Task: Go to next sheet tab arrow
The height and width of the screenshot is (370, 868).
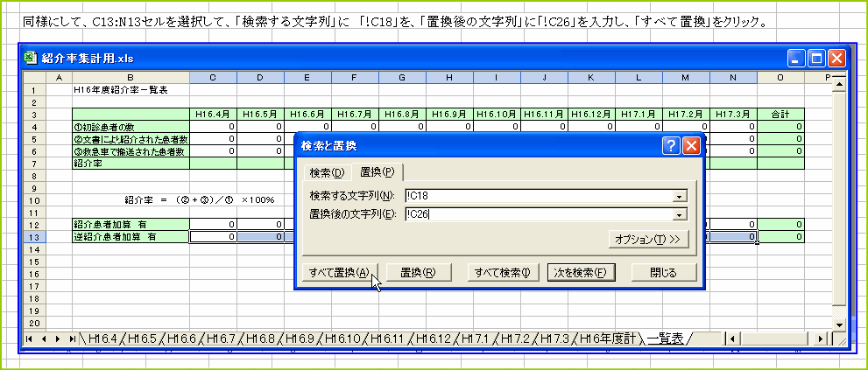Action: pos(58,339)
